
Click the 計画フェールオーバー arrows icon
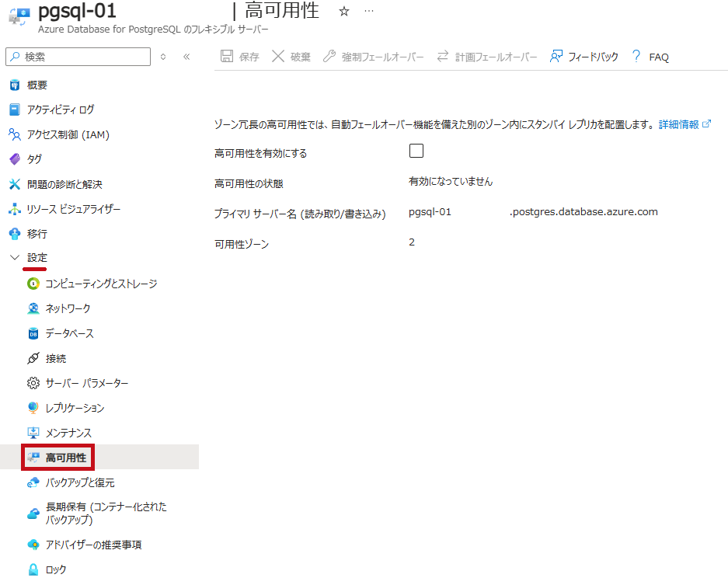click(x=442, y=56)
